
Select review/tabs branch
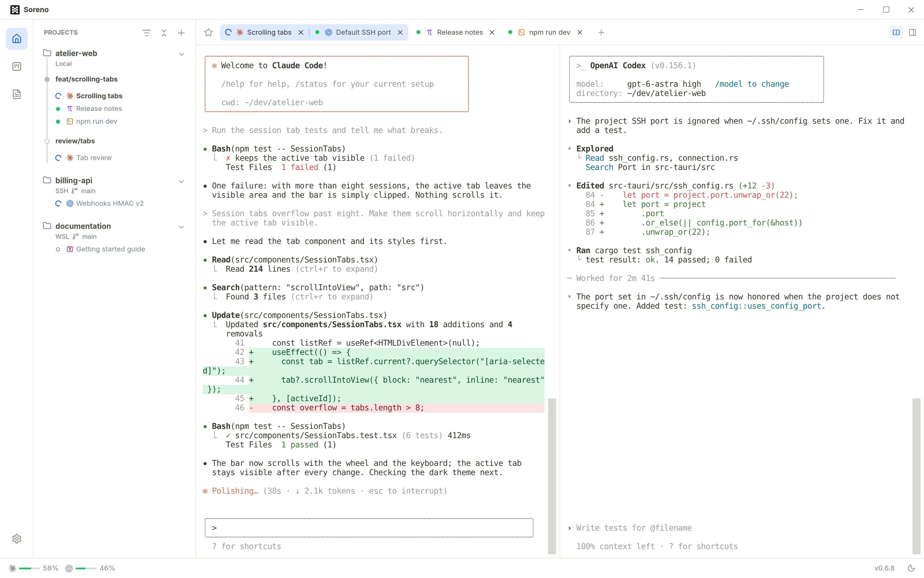point(75,141)
